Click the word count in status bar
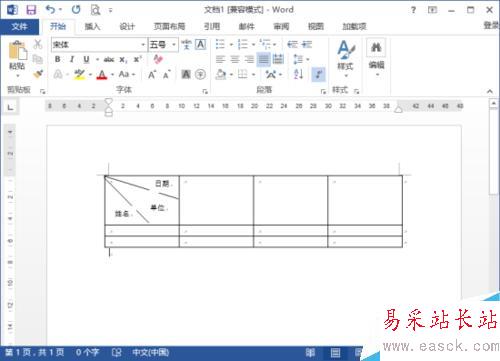 [88, 352]
